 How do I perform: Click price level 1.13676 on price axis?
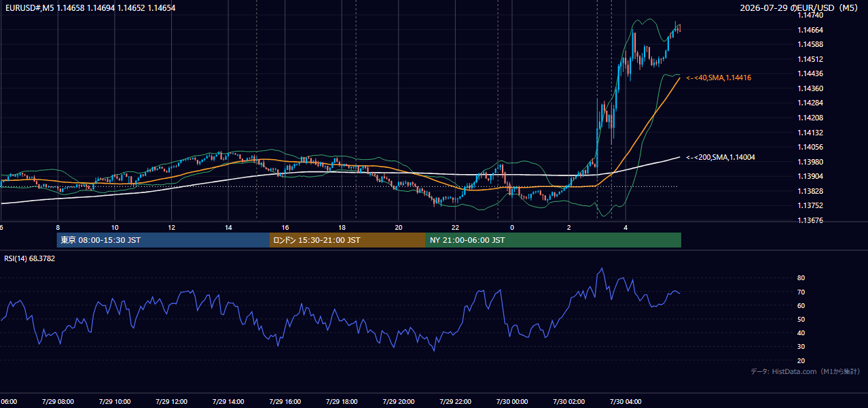coord(810,220)
